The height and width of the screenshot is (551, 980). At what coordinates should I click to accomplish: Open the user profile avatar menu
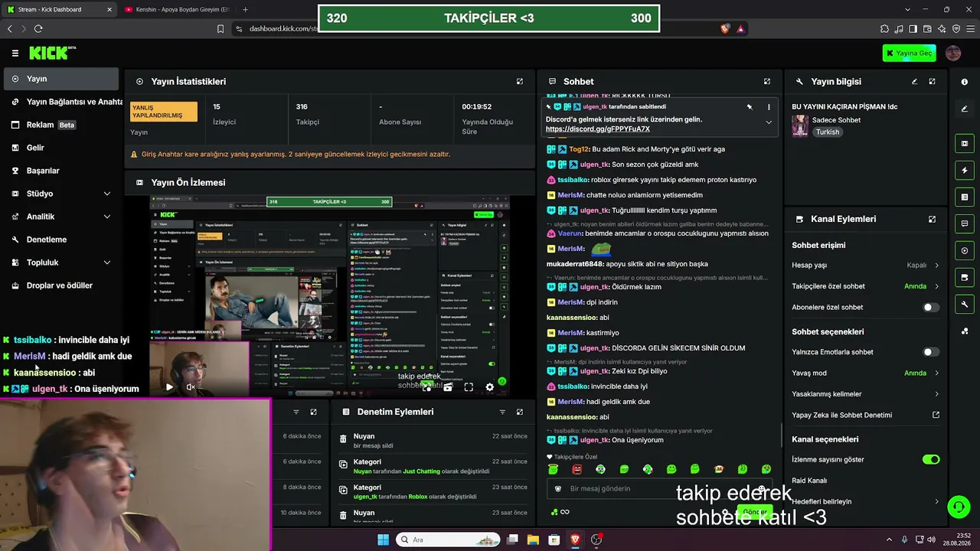pyautogui.click(x=953, y=53)
